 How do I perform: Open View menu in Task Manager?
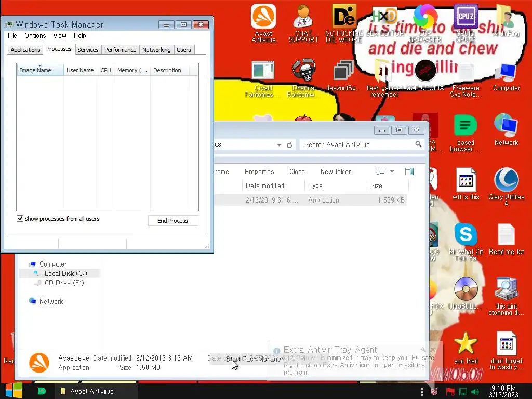60,35
